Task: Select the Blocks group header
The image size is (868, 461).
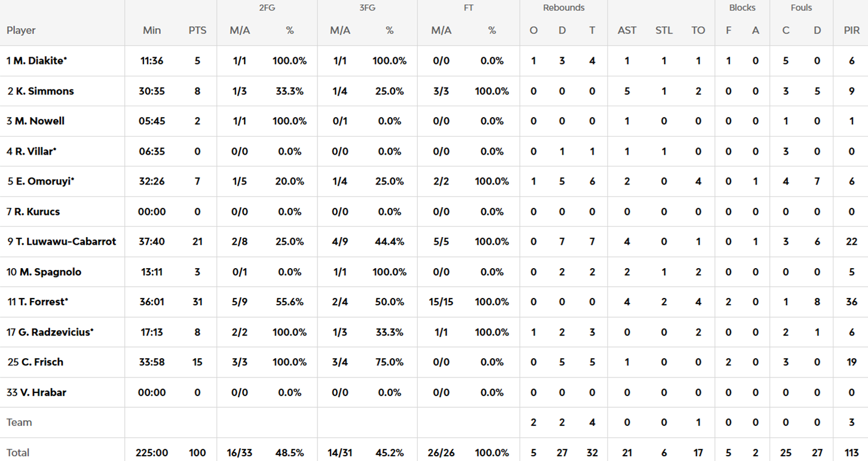Action: [742, 8]
